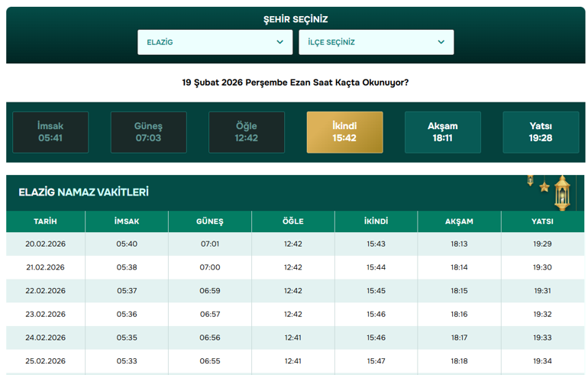Click the ELAZİG NAMAZ VAKİTLERİ heading
This screenshot has width=588, height=375.
pyautogui.click(x=84, y=192)
